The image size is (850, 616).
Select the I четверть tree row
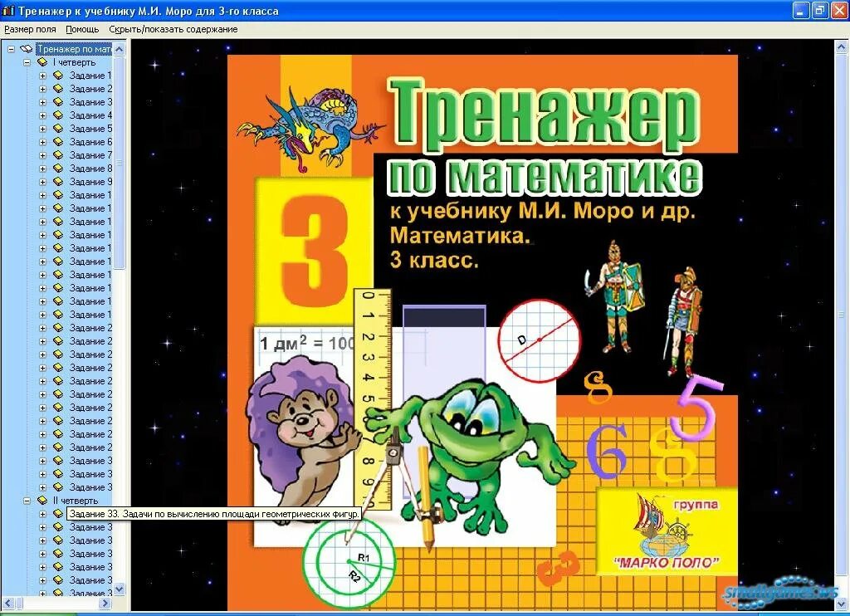pos(74,62)
